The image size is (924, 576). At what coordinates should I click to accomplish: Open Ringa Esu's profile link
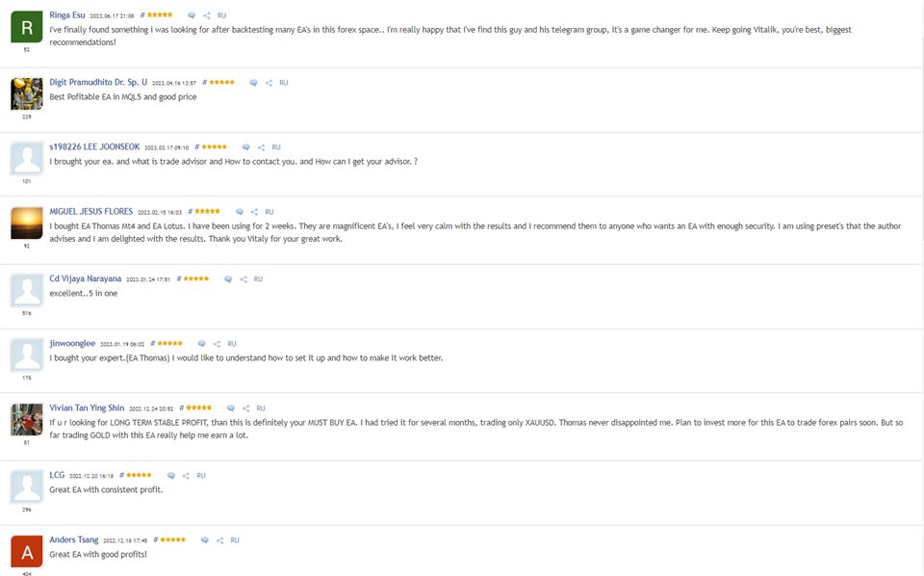coord(67,14)
